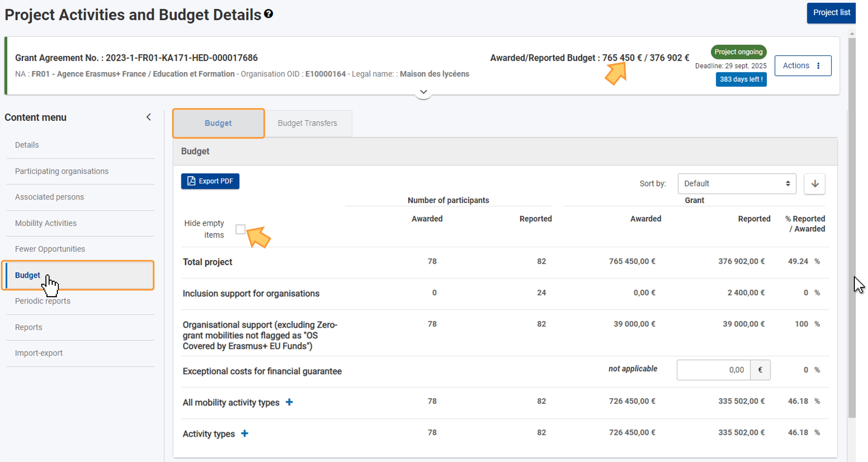Click Organisational support row label
Screen dimensions: 868x462
click(x=260, y=335)
